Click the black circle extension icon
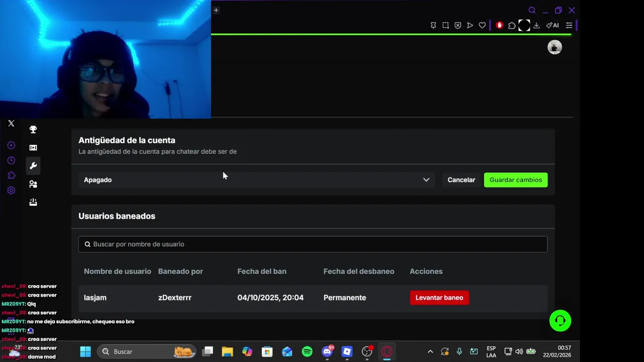644x362 pixels. (524, 25)
